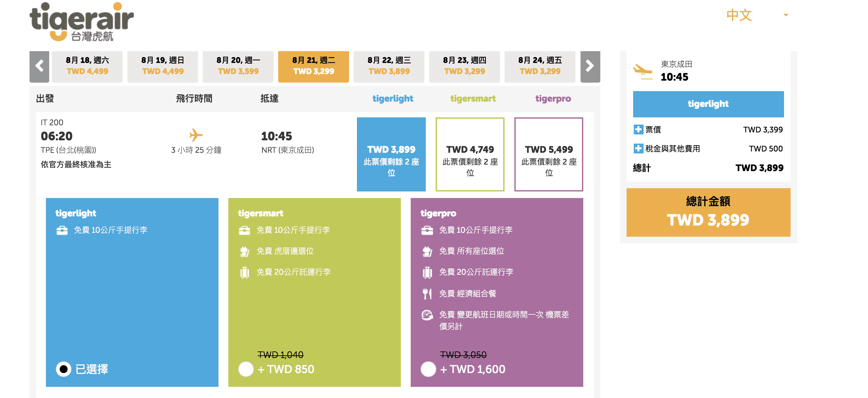This screenshot has width=868, height=398.
Task: Click the tigerpro meal fork-and-knife icon
Action: click(x=427, y=294)
